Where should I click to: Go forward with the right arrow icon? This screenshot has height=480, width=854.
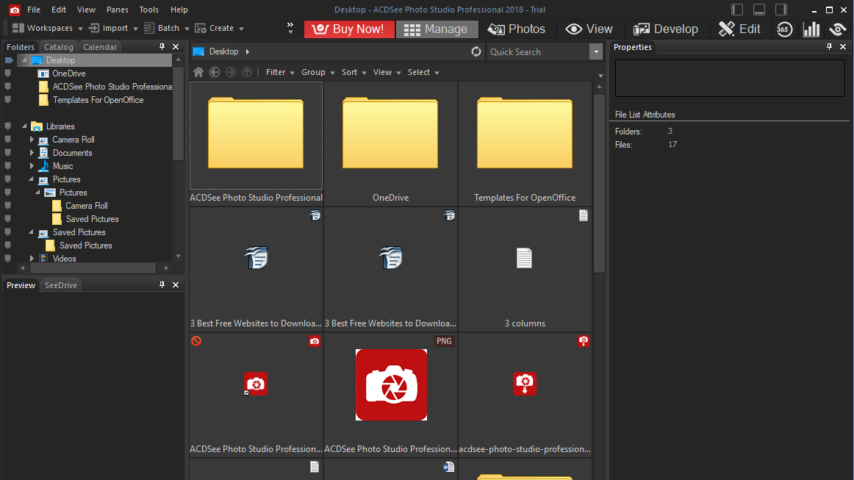coord(230,72)
